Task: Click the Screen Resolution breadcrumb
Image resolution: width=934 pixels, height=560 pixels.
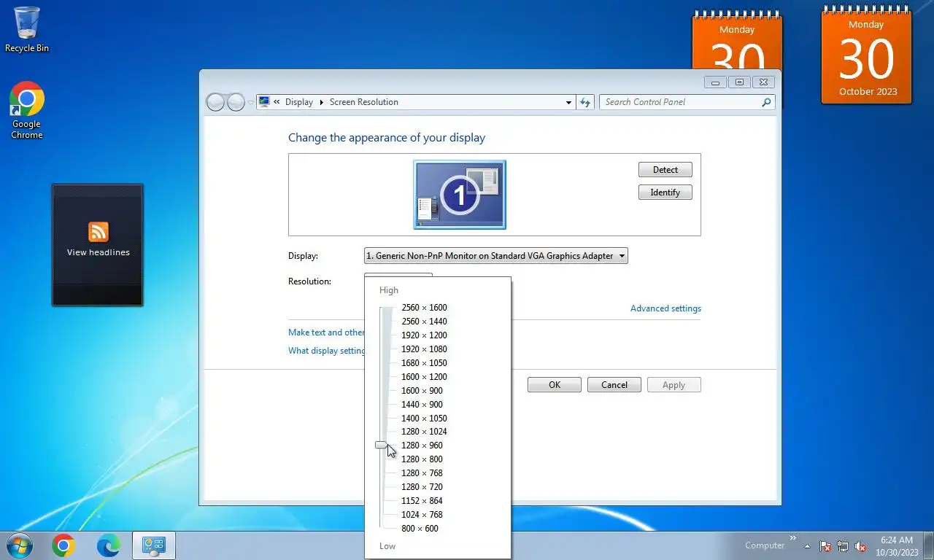Action: [364, 102]
